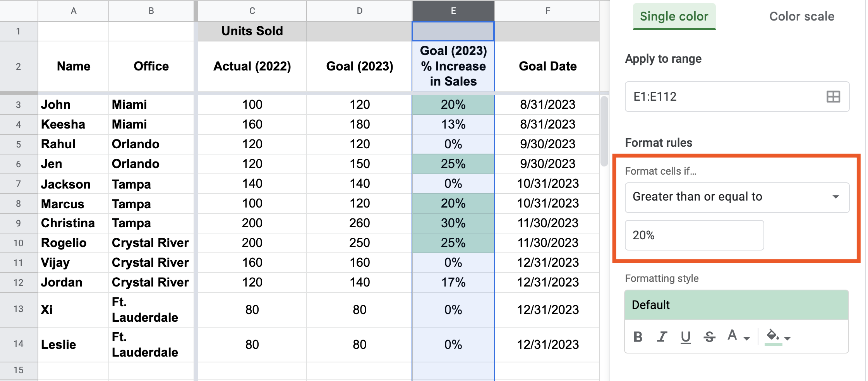Click the cell containing John
This screenshot has height=381, width=868.
point(73,105)
